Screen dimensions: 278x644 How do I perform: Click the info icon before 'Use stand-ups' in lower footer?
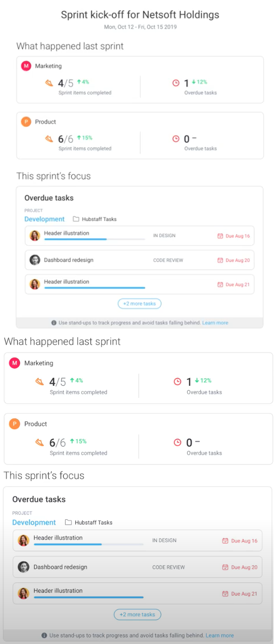click(44, 635)
